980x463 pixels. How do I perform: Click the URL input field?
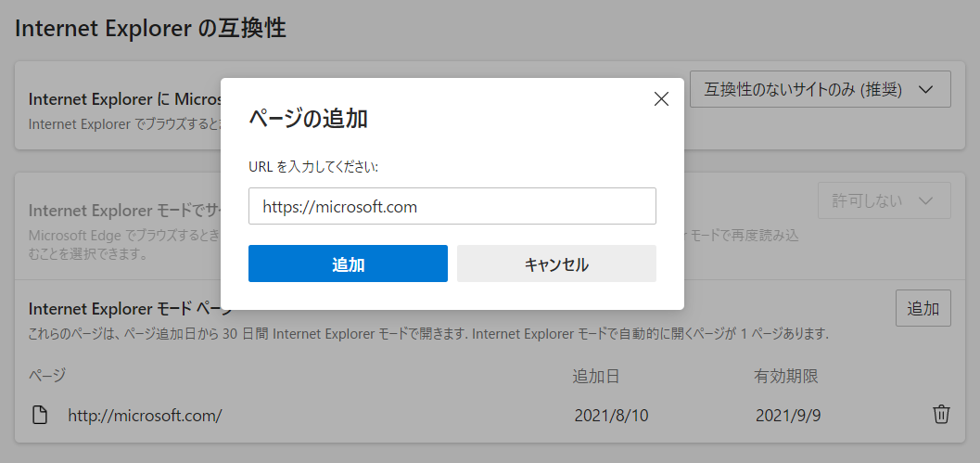[x=452, y=206]
